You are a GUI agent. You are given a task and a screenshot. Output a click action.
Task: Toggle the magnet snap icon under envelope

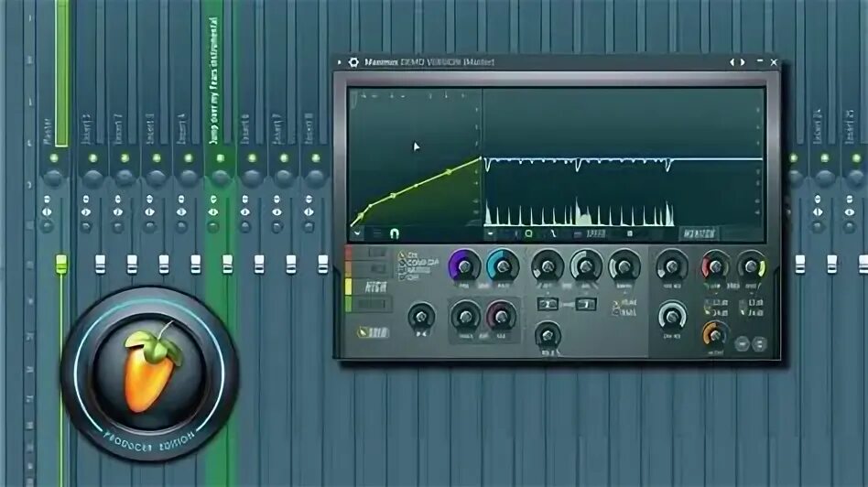click(x=394, y=233)
